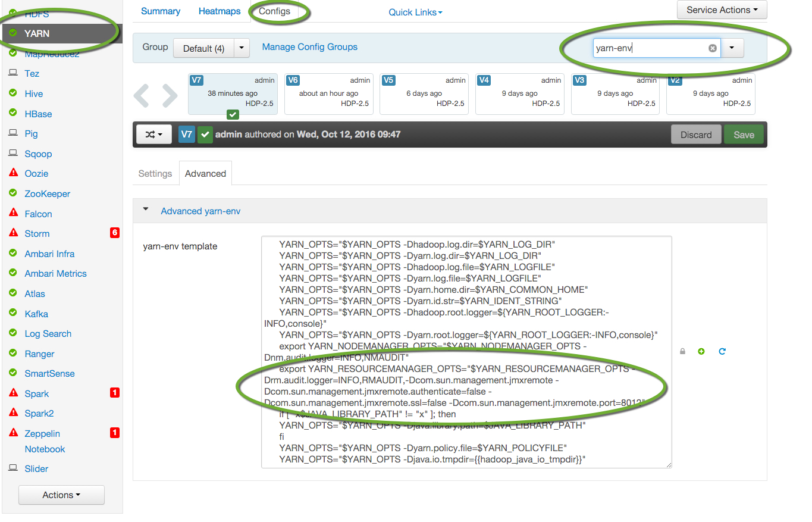Open version comparison via the shuffle icon
Screen dimensions: 812x522
pyautogui.click(x=153, y=135)
